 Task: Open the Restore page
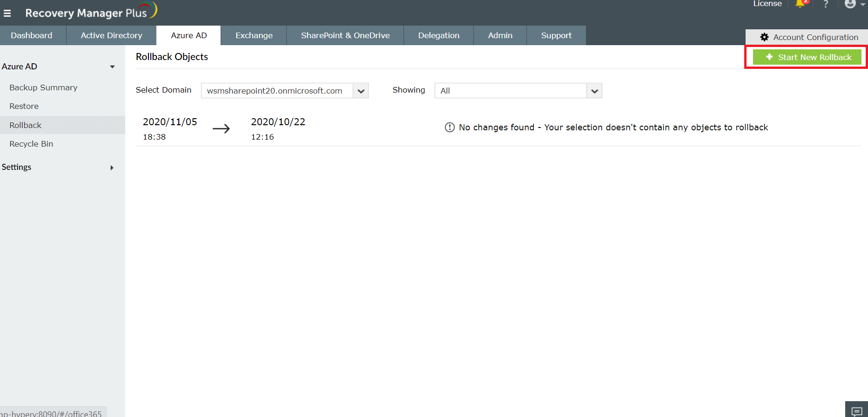(24, 106)
